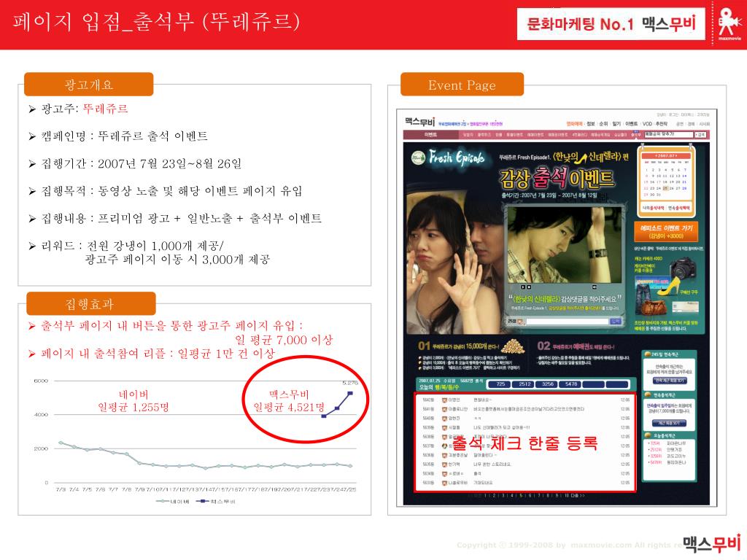This screenshot has height=560, width=747.
Task: Click the camera prize image
Action: (x=684, y=268)
